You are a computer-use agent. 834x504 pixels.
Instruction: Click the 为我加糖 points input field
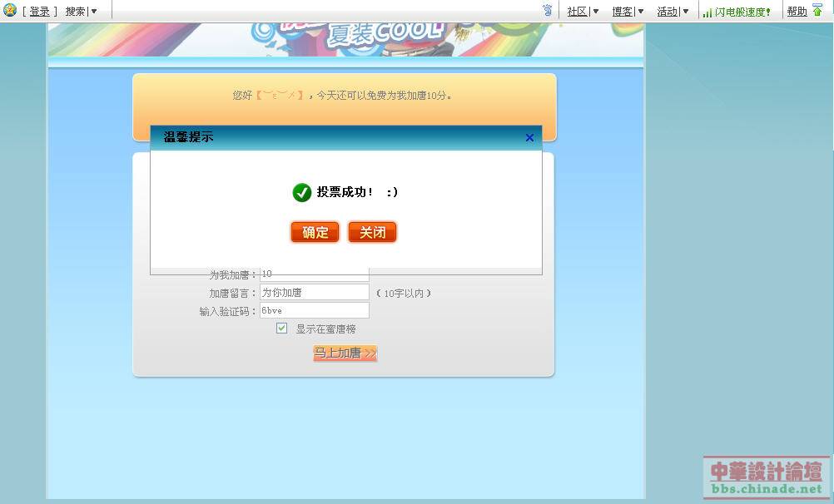[315, 274]
